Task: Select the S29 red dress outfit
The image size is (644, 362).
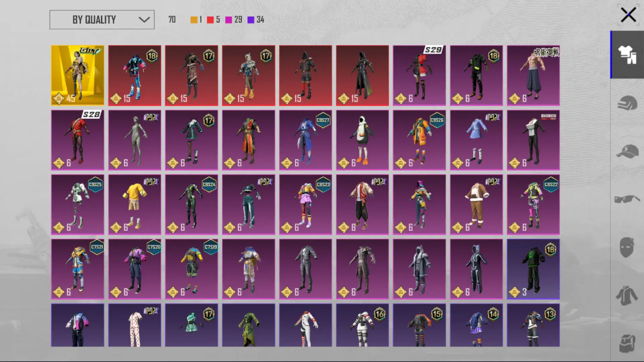Action: [x=419, y=75]
